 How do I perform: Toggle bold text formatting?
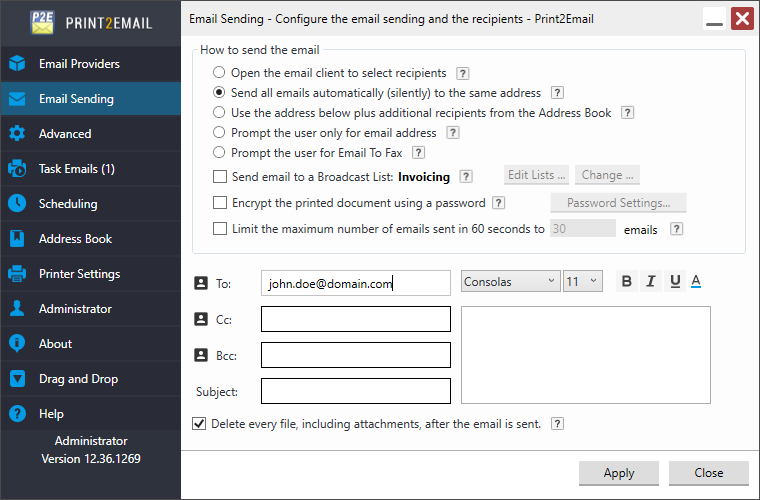(627, 282)
